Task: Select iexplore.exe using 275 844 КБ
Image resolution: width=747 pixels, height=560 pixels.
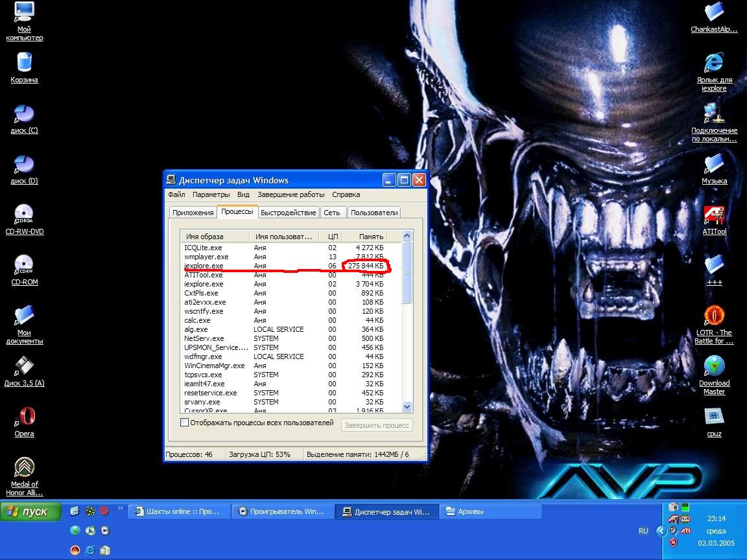Action: click(x=290, y=266)
